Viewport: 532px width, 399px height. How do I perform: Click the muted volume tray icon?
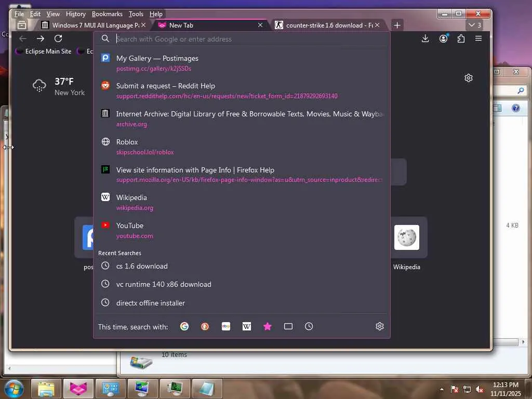480,389
